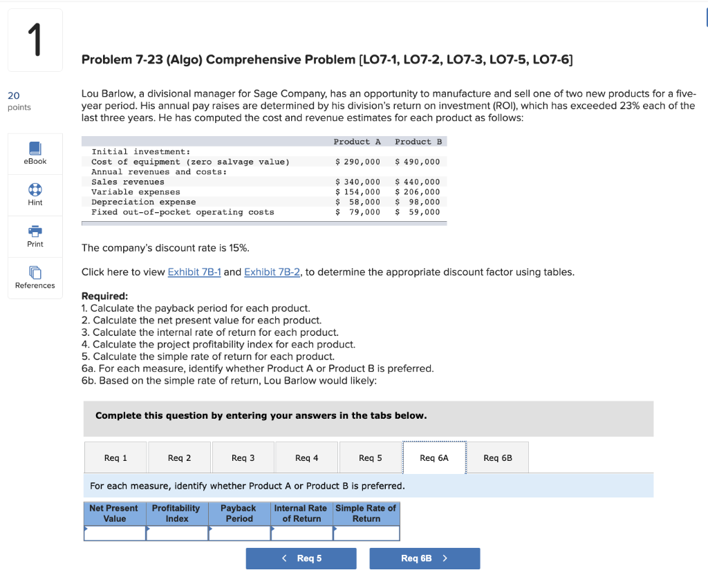
Task: Click the next Req 6B navigation button
Action: pyautogui.click(x=425, y=558)
